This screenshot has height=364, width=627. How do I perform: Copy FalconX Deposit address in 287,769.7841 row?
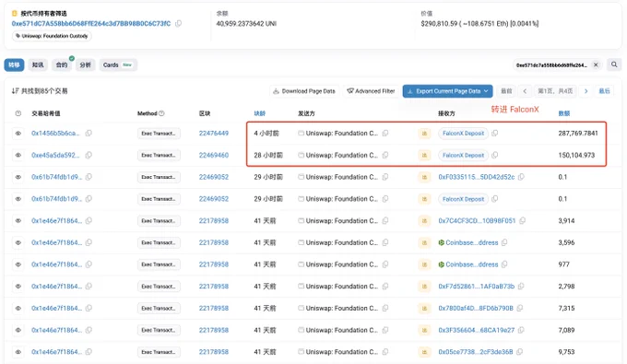pos(494,133)
